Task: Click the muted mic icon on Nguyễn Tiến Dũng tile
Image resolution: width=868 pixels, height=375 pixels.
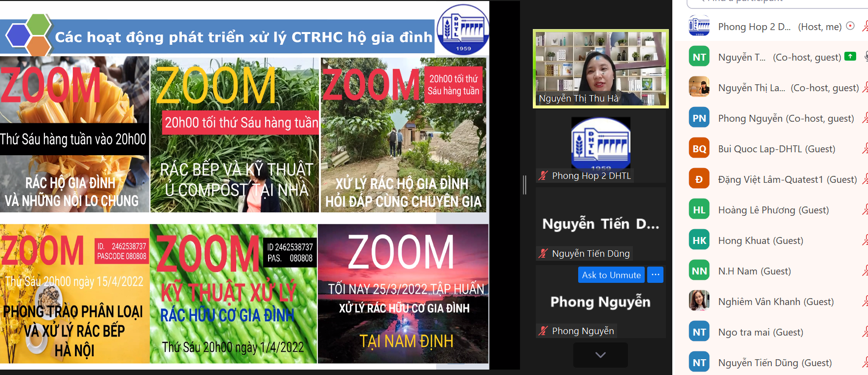Action: coord(543,253)
